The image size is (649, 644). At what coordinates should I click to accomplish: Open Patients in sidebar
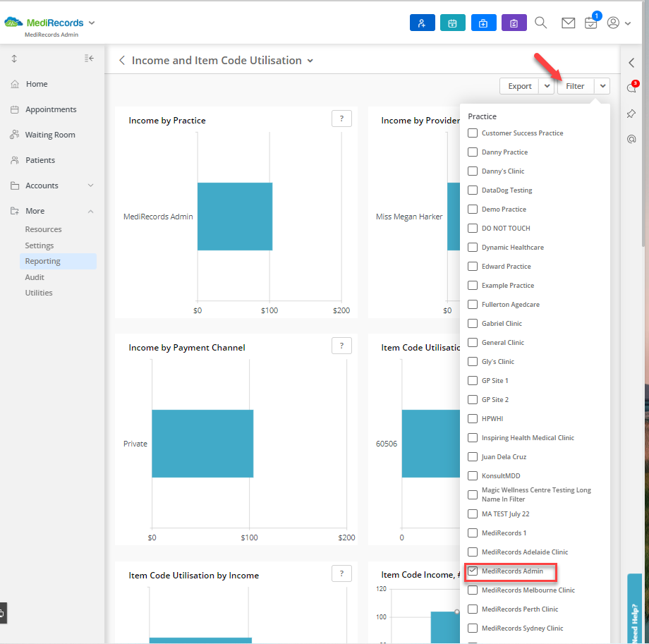click(40, 160)
